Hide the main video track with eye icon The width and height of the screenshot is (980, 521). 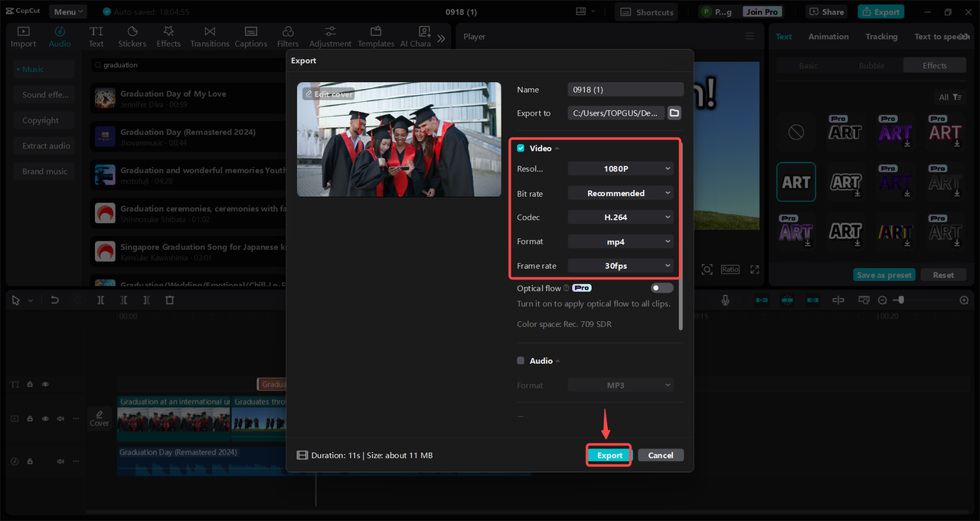45,418
